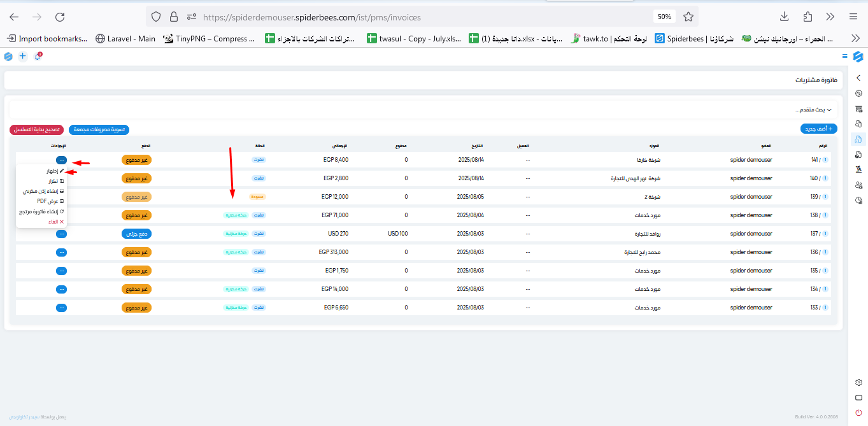Screen dimensions: 868x426
Task: Click the دفع جزئي payment badge for invoice 137
Action: click(136, 234)
